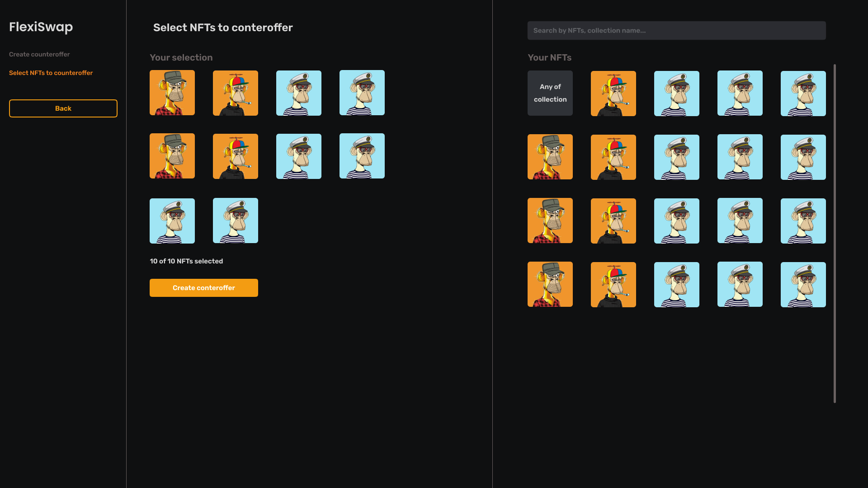Click the propeller-hat ape NFT in Your NFTs
The width and height of the screenshot is (868, 488).
coord(613,93)
